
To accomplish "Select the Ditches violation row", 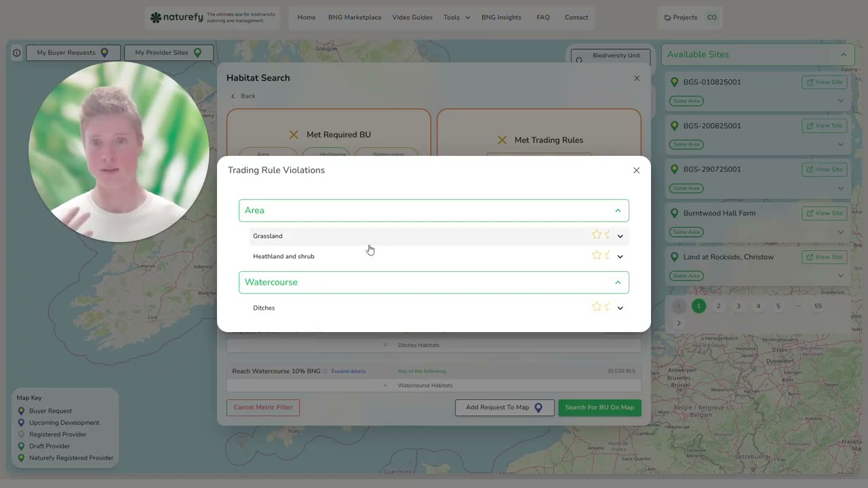I will [x=439, y=308].
